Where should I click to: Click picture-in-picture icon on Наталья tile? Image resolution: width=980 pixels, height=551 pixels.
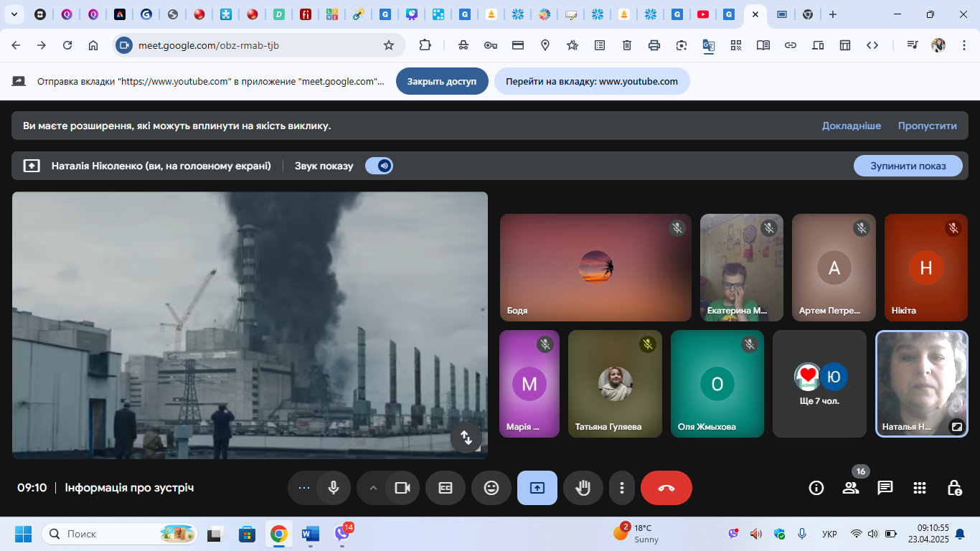(x=956, y=426)
